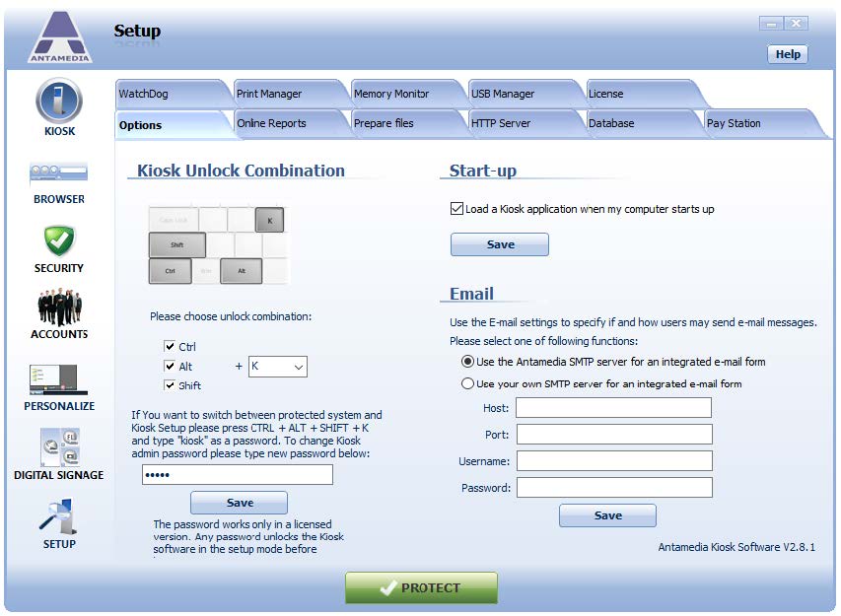Image resolution: width=841 pixels, height=616 pixels.
Task: Open the Personalize section icon
Action: 58,379
